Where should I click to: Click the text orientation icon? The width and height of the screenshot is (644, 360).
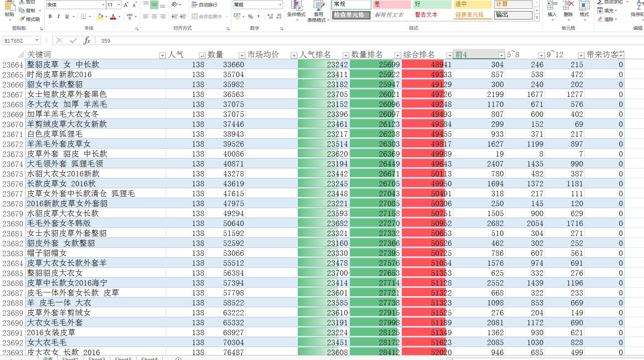(x=175, y=5)
